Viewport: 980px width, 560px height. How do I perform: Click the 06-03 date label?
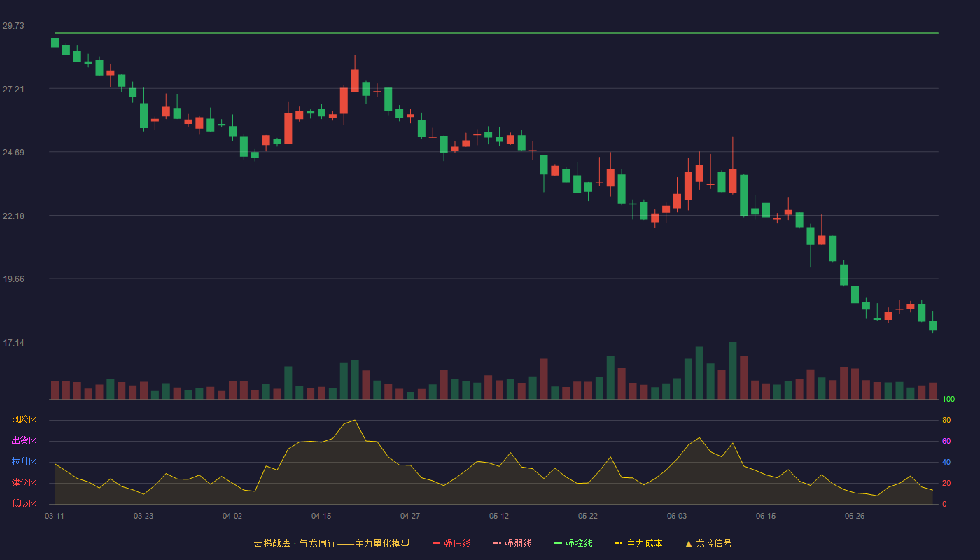pyautogui.click(x=677, y=516)
